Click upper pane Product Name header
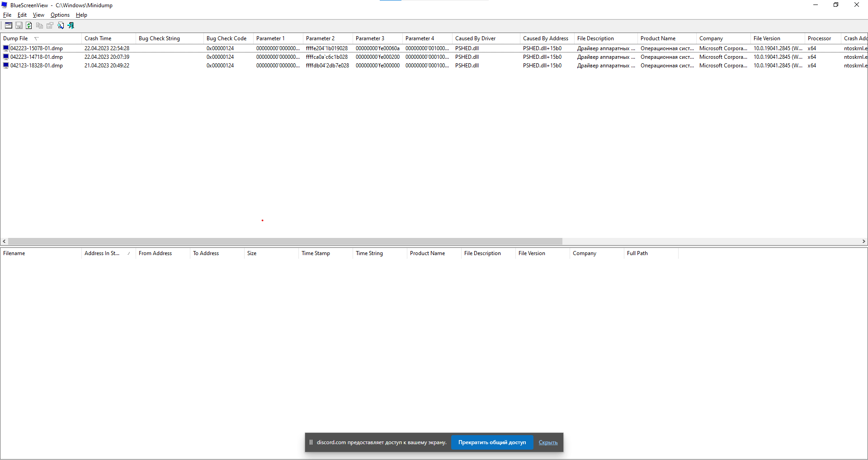 (667, 38)
